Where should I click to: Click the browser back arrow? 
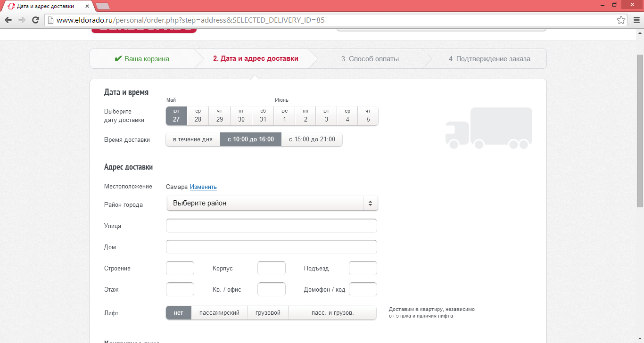(8, 20)
